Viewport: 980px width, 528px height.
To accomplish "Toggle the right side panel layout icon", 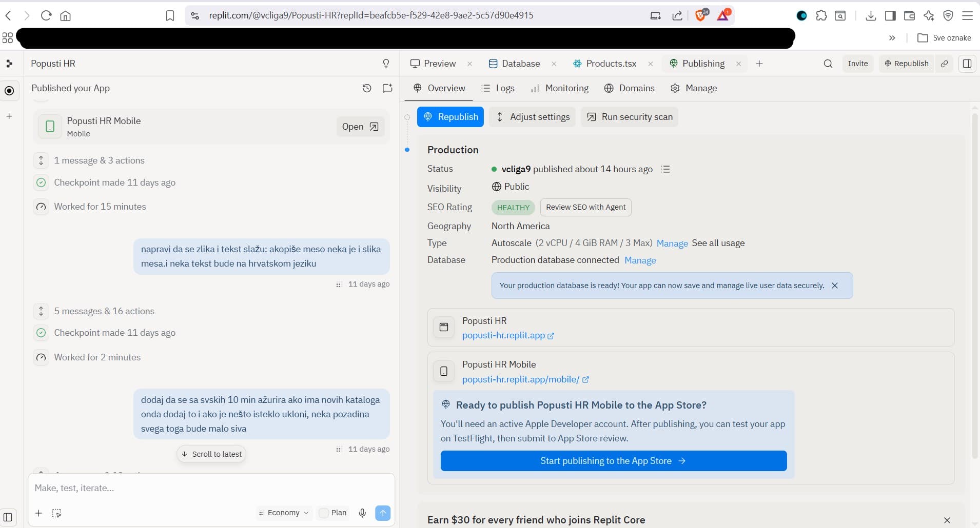I will [967, 64].
